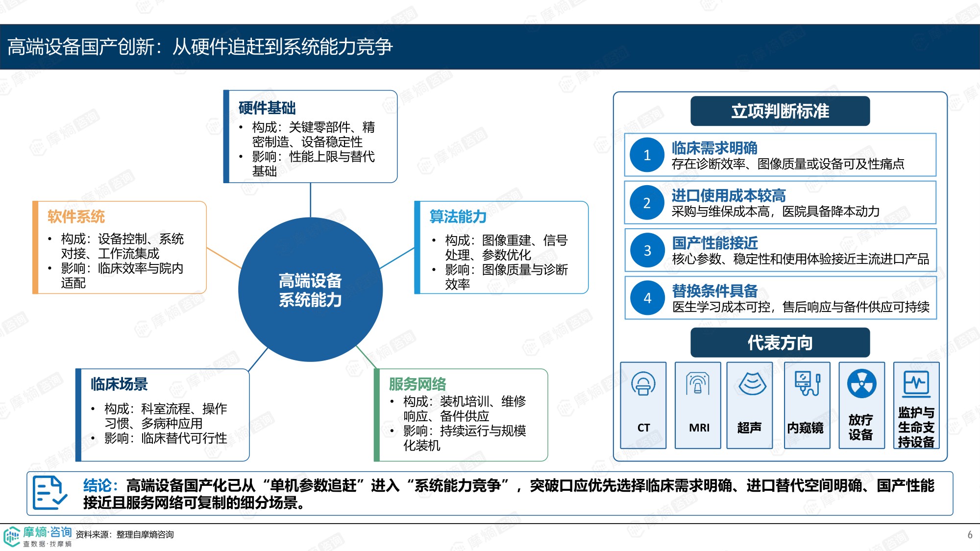Click the endoscope 内窥镜 icon
This screenshot has width=980, height=551.
(x=807, y=383)
